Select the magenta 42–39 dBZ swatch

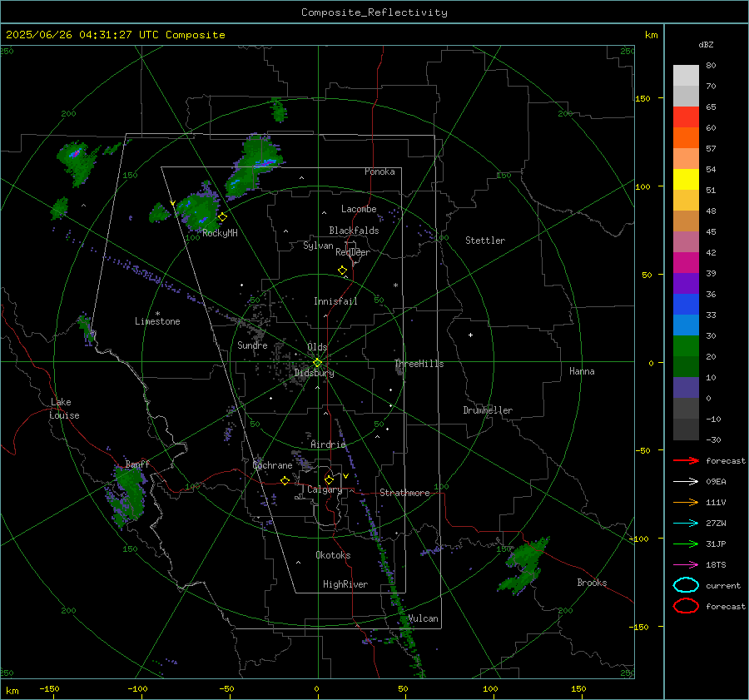686,263
